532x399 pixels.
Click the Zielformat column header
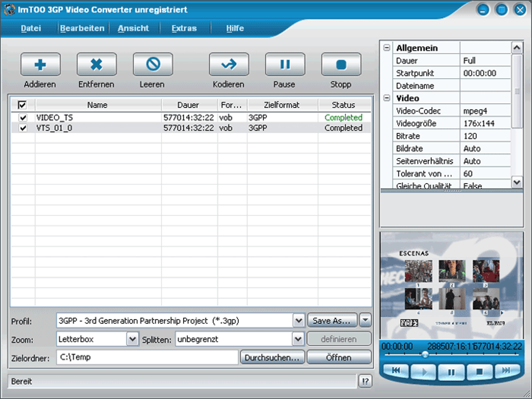pos(282,105)
